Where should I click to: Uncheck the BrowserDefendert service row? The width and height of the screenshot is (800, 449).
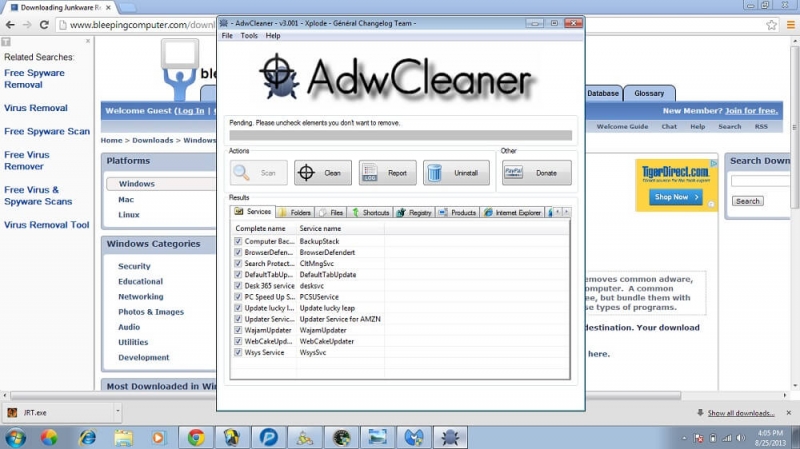(238, 252)
